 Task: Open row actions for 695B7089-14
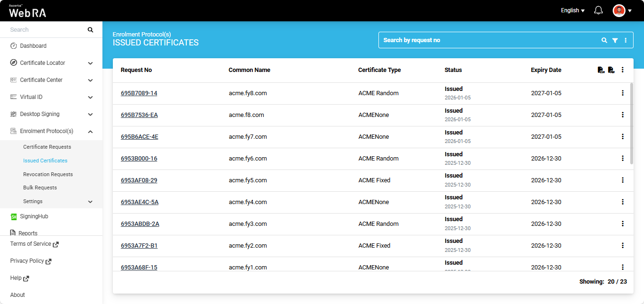click(x=623, y=93)
